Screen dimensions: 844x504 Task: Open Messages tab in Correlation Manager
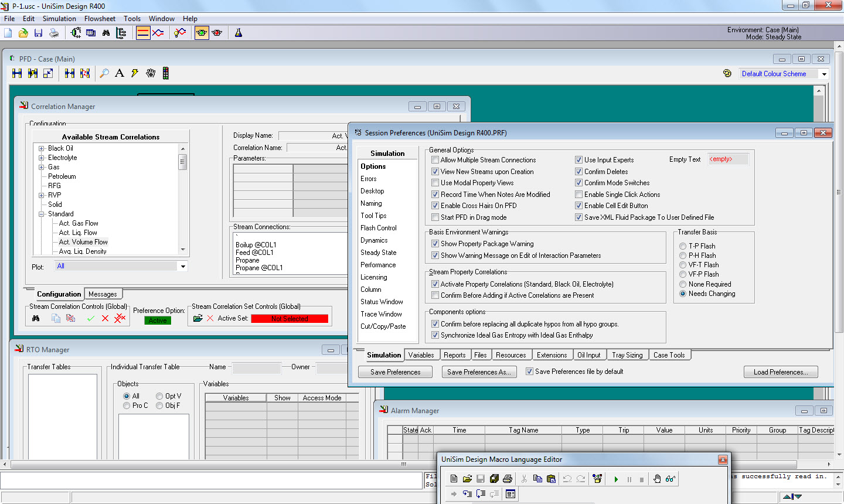[103, 294]
